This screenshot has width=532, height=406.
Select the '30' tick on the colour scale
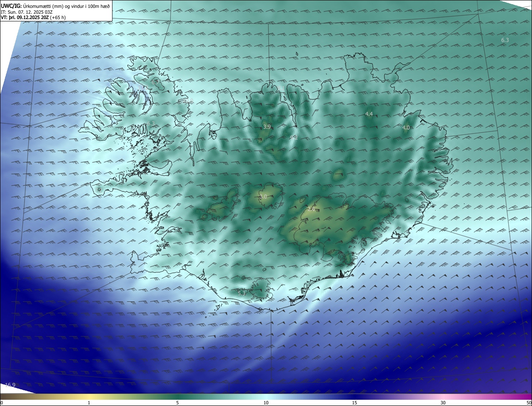pyautogui.click(x=443, y=403)
